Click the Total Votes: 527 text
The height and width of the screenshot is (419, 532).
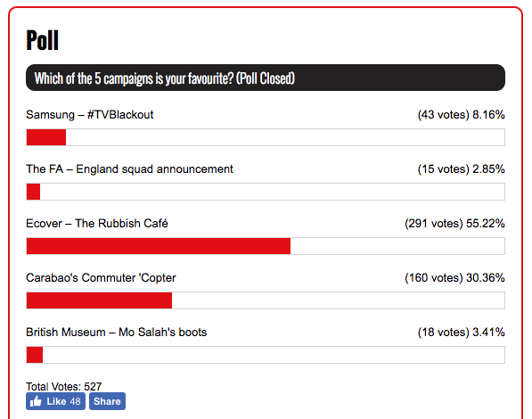coord(64,386)
